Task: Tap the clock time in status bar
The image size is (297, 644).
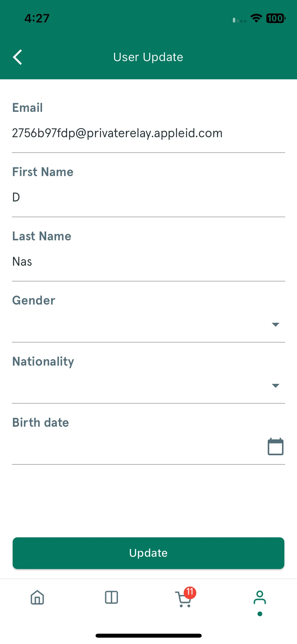Action: (x=37, y=19)
